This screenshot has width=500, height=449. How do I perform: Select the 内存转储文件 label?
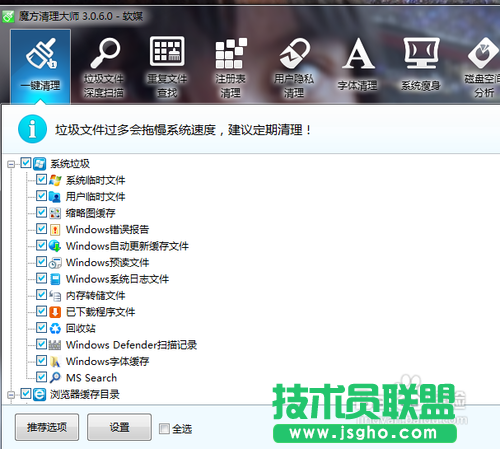tap(95, 295)
